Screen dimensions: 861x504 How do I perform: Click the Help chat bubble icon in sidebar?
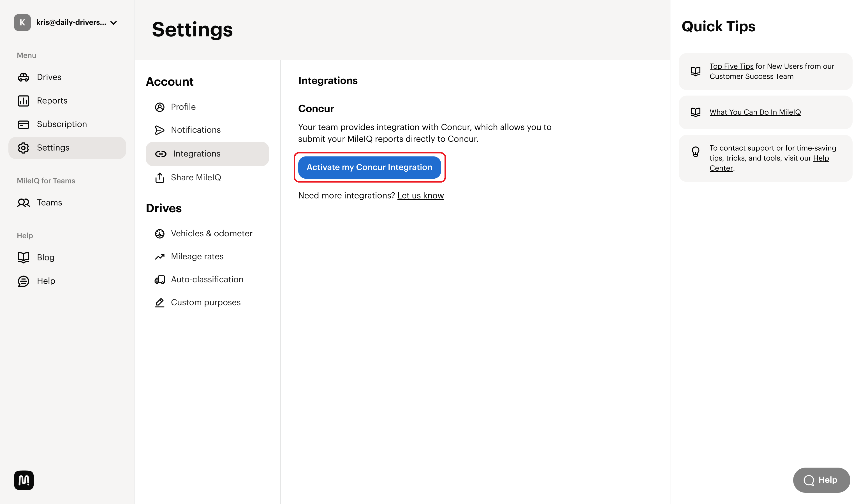coord(23,281)
